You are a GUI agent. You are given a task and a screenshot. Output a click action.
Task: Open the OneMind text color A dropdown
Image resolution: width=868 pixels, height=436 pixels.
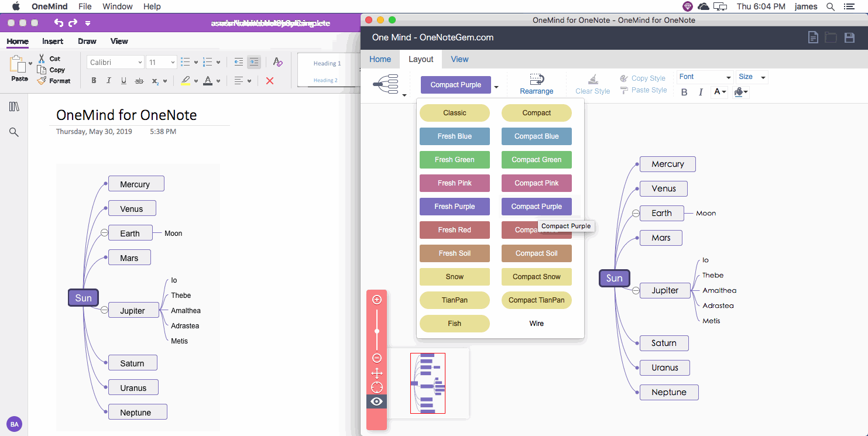(x=719, y=92)
